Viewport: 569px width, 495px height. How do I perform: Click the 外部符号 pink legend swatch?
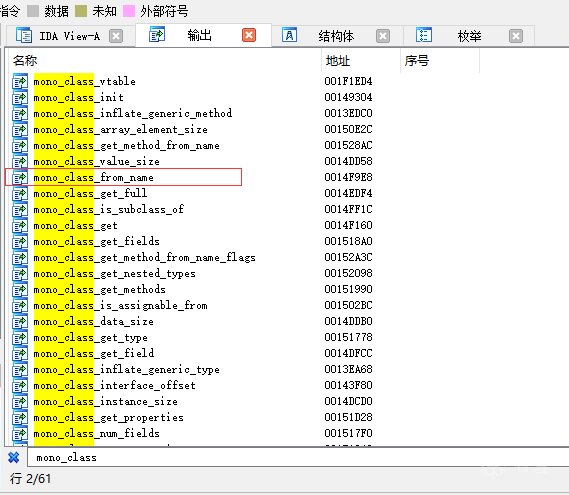(129, 11)
